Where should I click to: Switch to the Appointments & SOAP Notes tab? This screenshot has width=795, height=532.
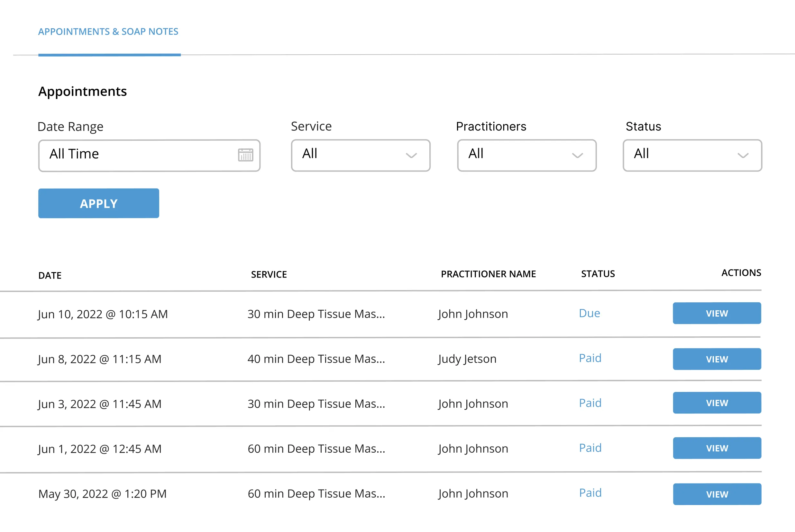coord(108,31)
